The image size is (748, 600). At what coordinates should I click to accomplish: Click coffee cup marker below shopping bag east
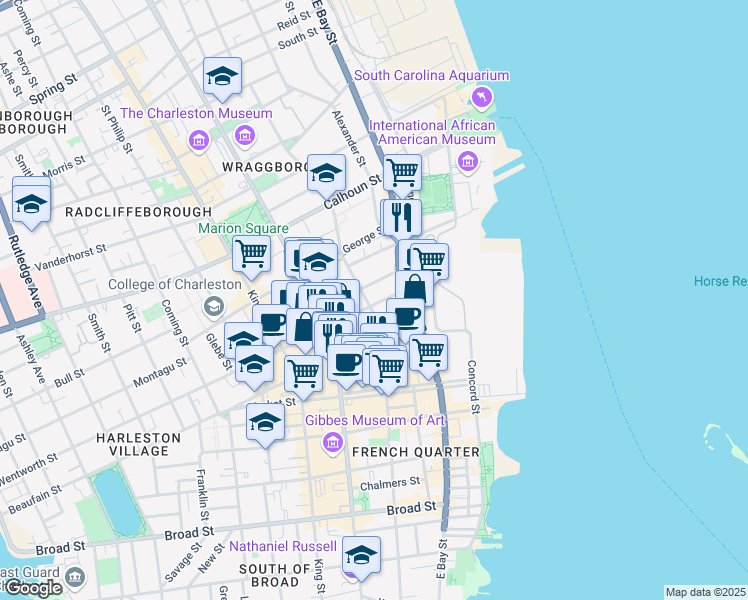pos(406,316)
